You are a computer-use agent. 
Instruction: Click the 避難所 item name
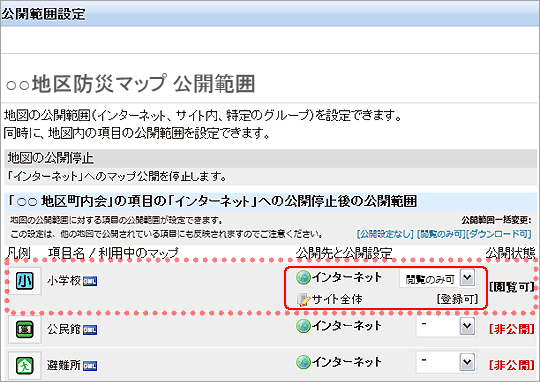[x=64, y=365]
